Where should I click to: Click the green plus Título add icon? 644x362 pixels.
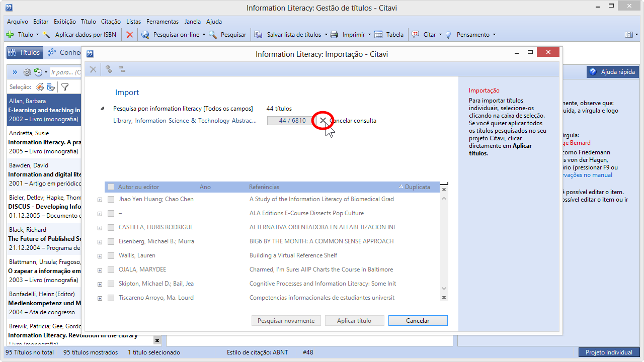[10, 35]
